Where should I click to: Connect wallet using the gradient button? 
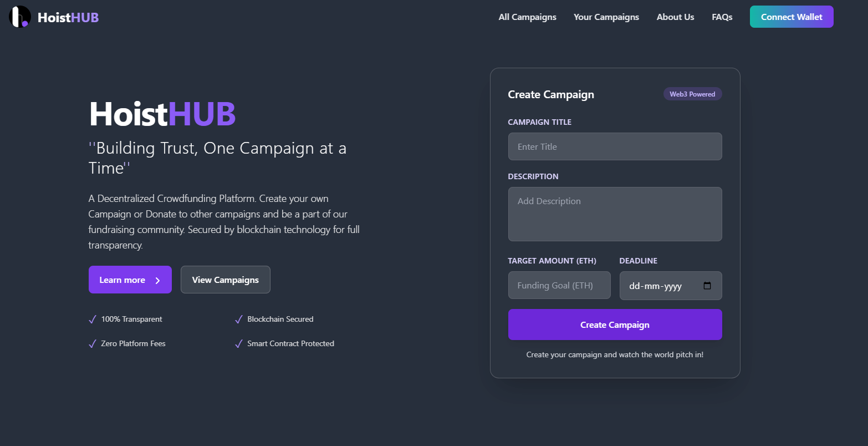point(792,17)
